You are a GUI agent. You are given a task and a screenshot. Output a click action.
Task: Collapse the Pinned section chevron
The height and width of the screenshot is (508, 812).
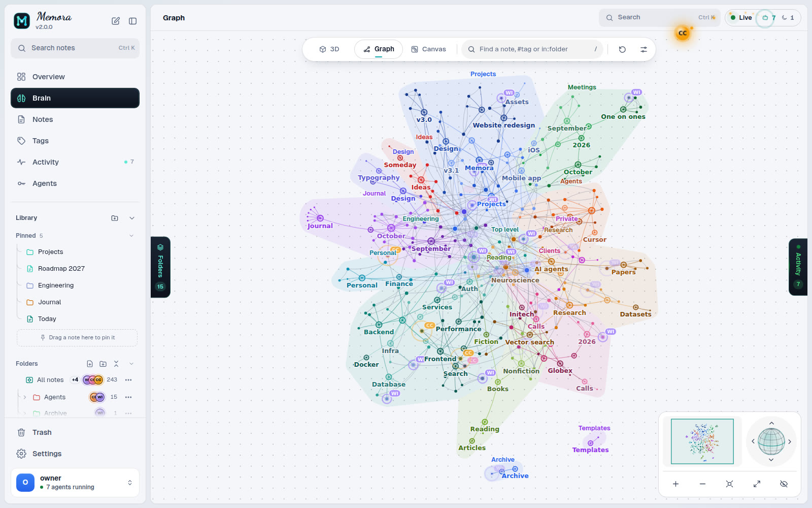point(131,236)
